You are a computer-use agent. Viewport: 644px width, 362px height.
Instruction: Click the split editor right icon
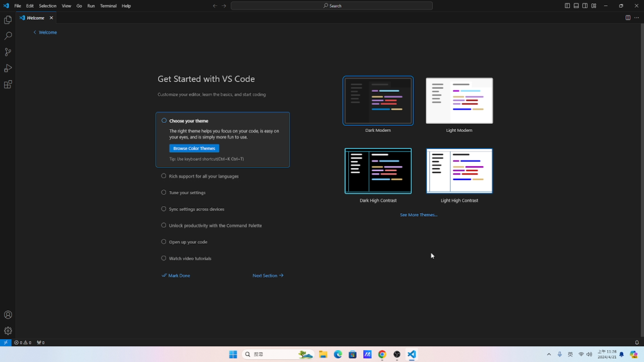[x=628, y=18]
